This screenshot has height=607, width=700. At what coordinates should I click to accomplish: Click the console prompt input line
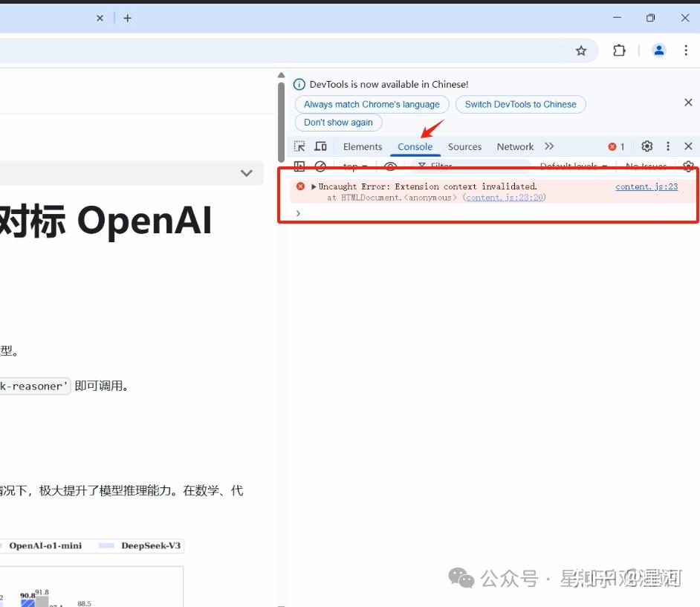tap(491, 213)
